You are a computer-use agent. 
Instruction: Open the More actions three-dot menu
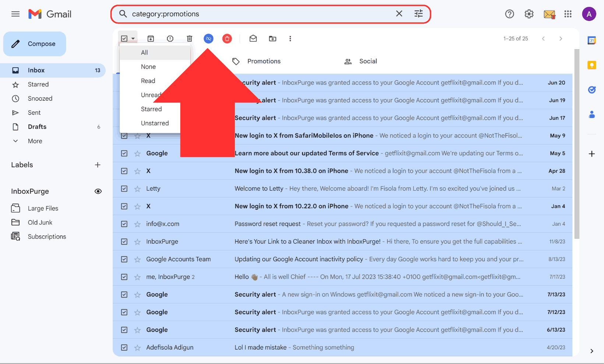point(290,39)
